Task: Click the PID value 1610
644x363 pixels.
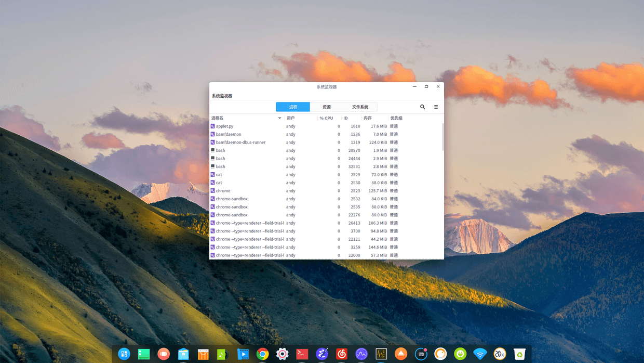Action: 355,126
